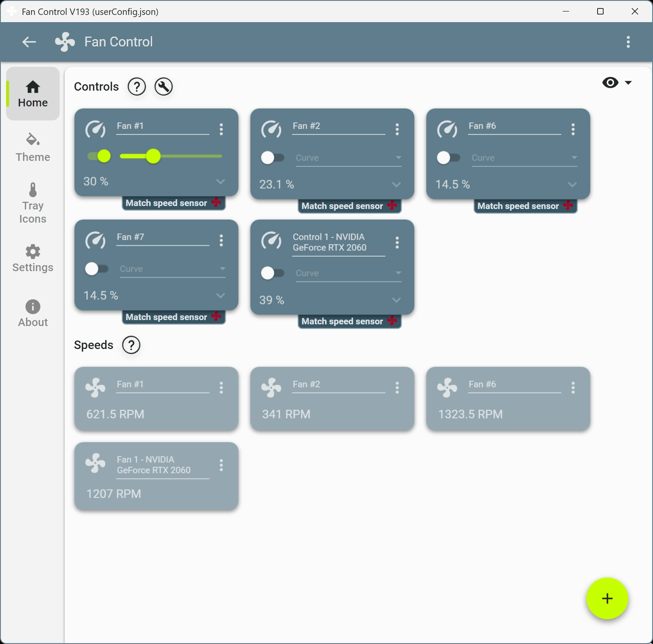The width and height of the screenshot is (653, 644).
Task: Open NVIDIA Control 1 Curve dropdown
Action: [348, 273]
